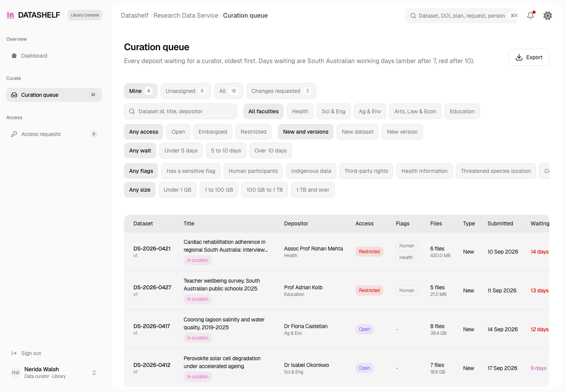Open the Changes requested tab

click(x=281, y=91)
